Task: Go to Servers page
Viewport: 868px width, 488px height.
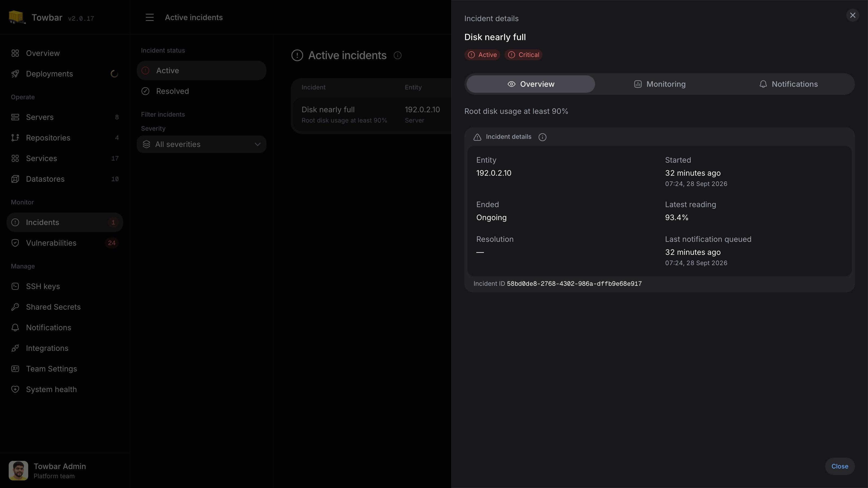Action: [x=65, y=117]
